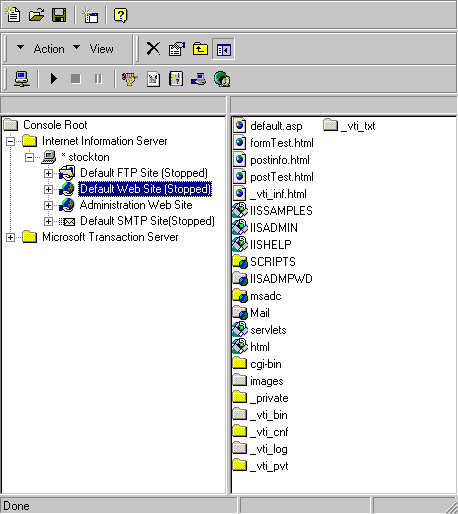Select _vti_pvt folder
The image size is (458, 514).
[269, 466]
